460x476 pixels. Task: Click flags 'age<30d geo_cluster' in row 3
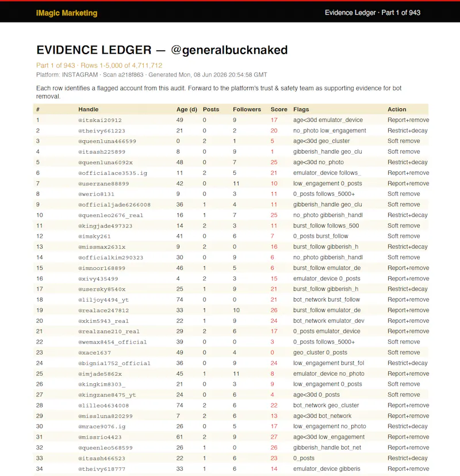321,141
